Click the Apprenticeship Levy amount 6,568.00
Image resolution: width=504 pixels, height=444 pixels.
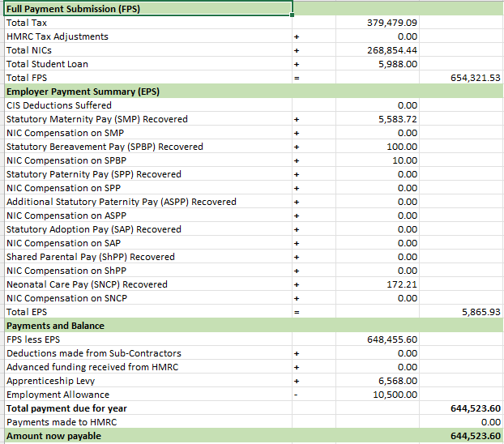(397, 381)
